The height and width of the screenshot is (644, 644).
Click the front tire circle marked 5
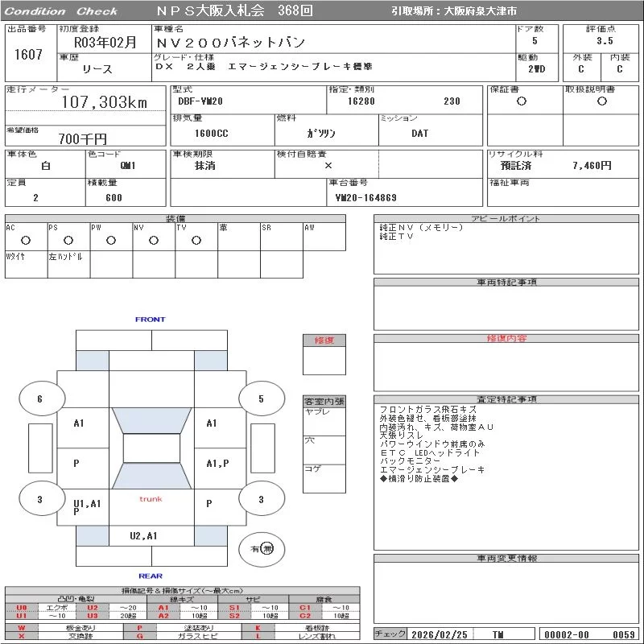[260, 398]
